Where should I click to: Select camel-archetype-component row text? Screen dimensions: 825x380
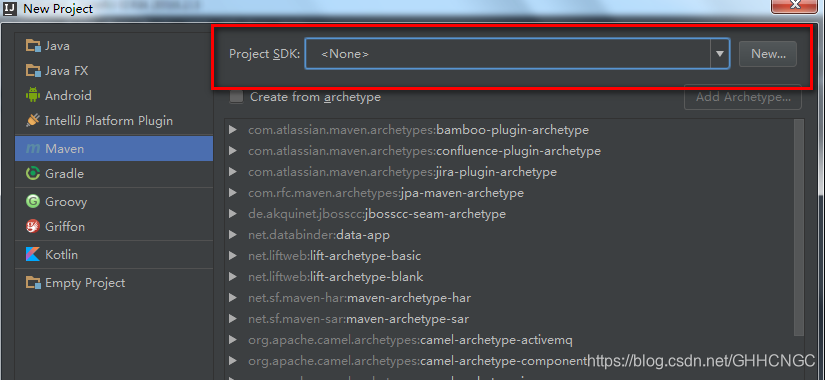click(417, 361)
